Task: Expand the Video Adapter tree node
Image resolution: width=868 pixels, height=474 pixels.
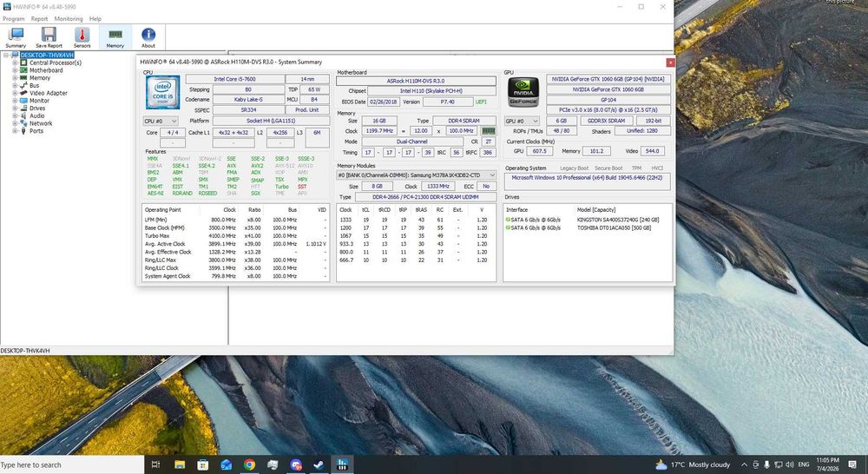Action: tap(15, 93)
